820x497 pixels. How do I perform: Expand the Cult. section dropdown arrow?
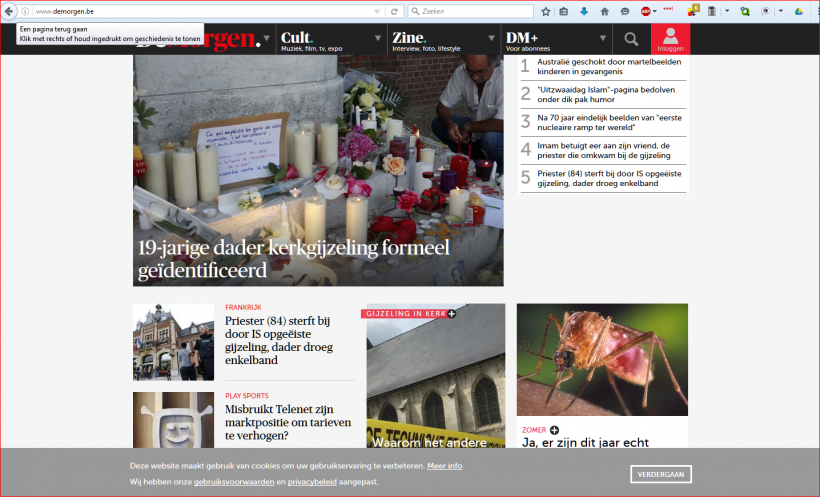[379, 38]
